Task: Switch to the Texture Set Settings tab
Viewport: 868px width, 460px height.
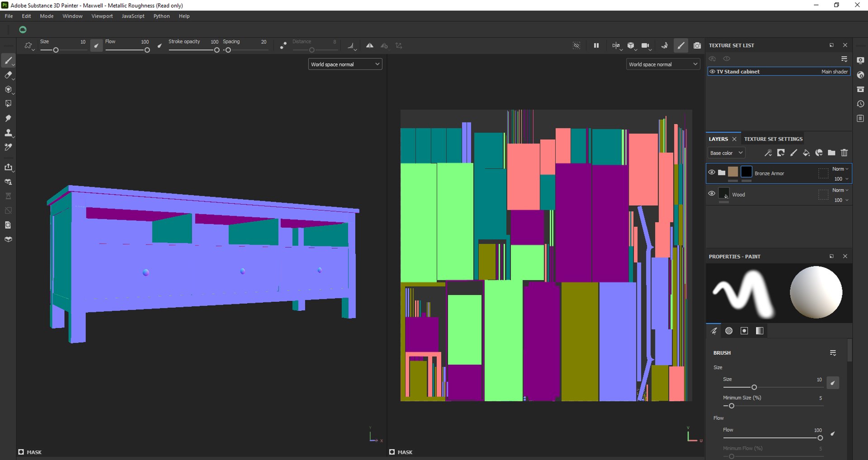Action: [x=773, y=139]
